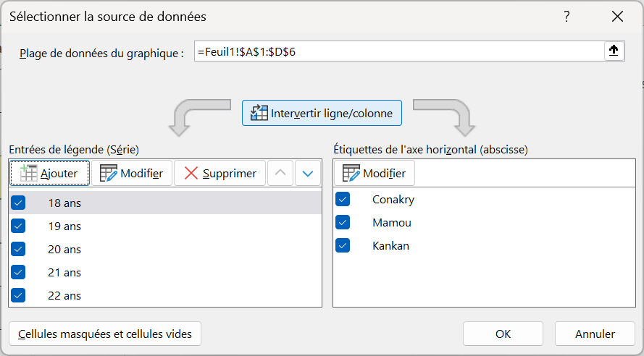The image size is (644, 356).
Task: Click Modifier in the legend entries panel
Action: [x=132, y=174]
